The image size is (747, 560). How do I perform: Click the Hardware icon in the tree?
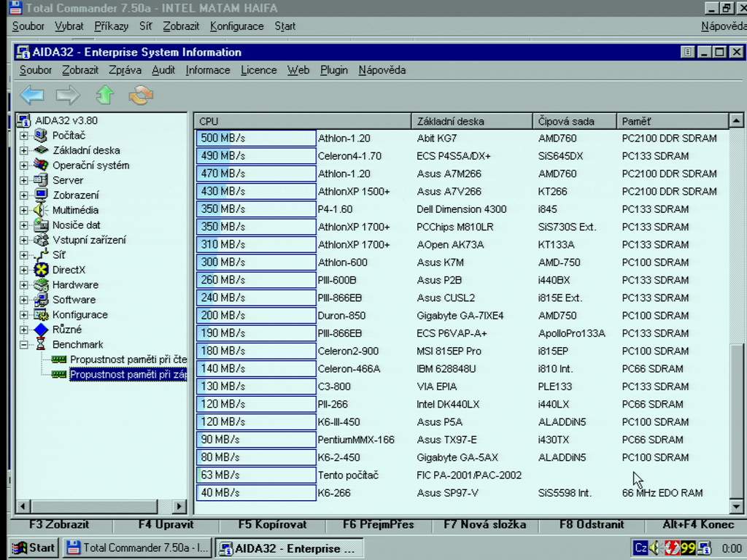pos(41,285)
